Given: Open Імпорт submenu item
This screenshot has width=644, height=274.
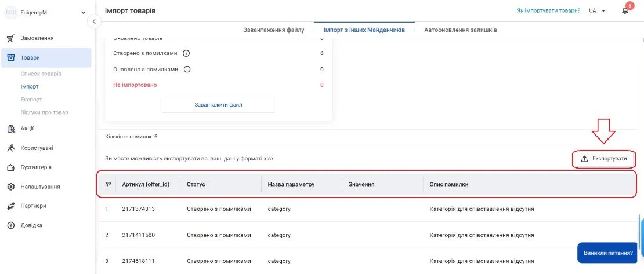Looking at the screenshot, I should pos(30,86).
